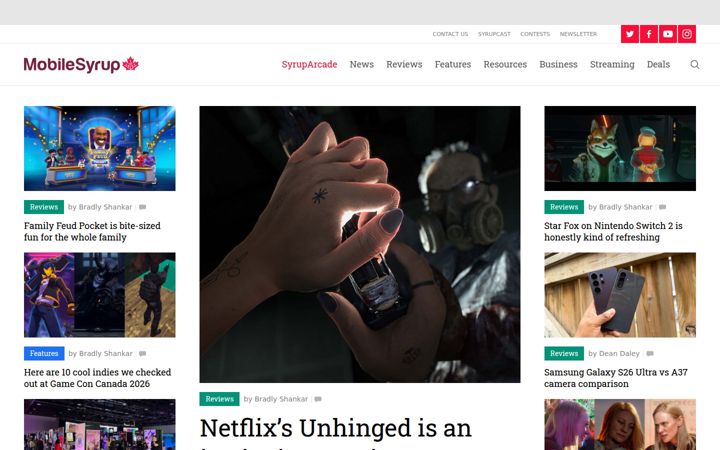Open the SyrupArcade menu item

pyautogui.click(x=309, y=64)
